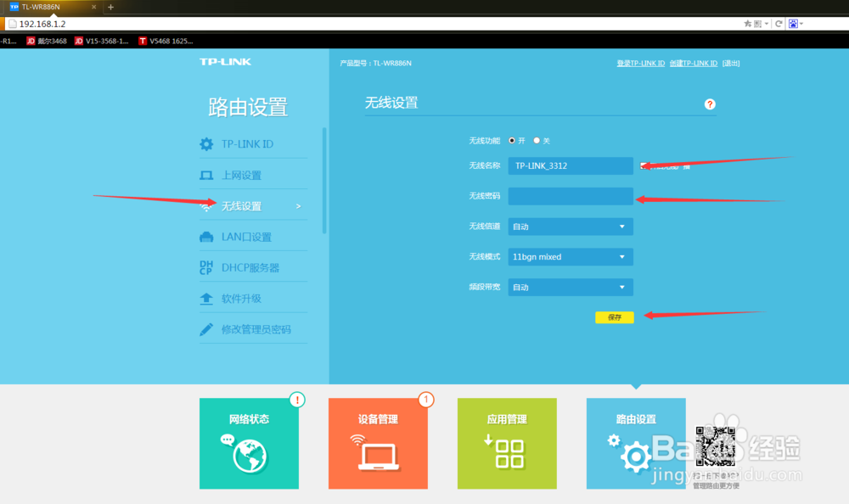Image resolution: width=849 pixels, height=504 pixels.
Task: Select the LAN口设置 menu label
Action: coord(246,237)
